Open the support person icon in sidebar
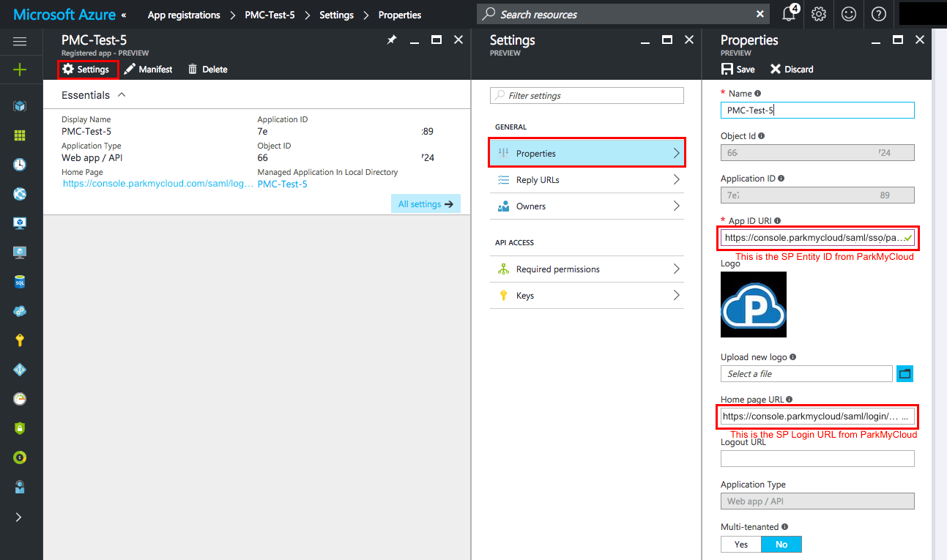The image size is (947, 560). 20,487
